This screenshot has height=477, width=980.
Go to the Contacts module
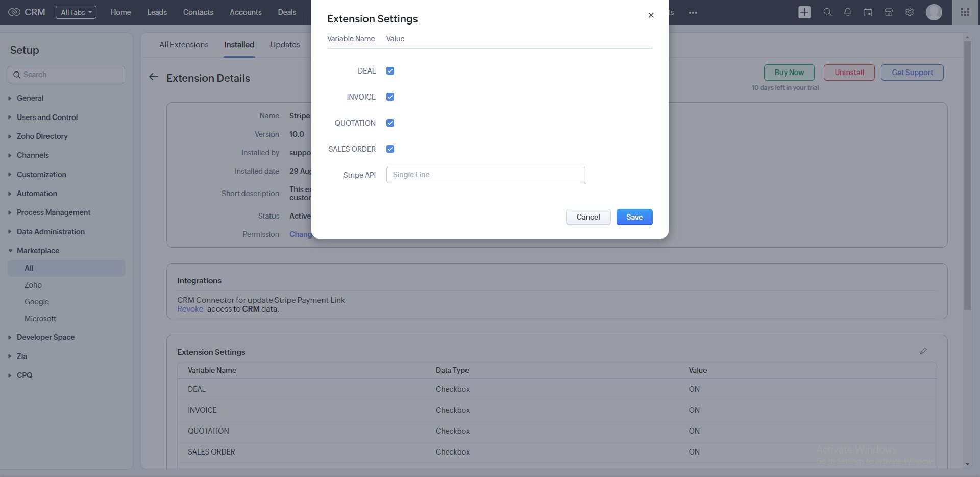click(199, 12)
